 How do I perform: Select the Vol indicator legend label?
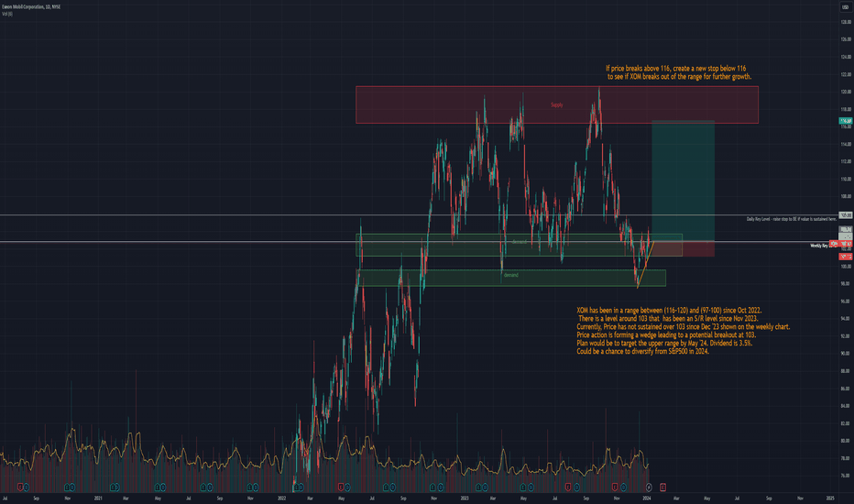point(7,14)
